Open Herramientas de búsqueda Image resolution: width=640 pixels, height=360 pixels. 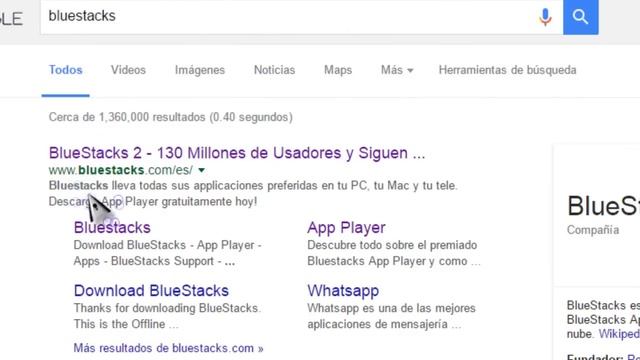(507, 70)
